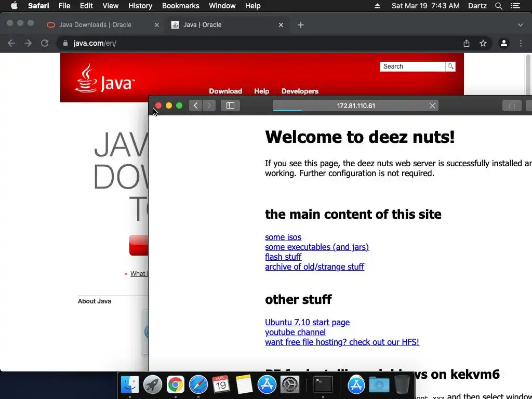Open the Help link in the Java nav

[262, 91]
